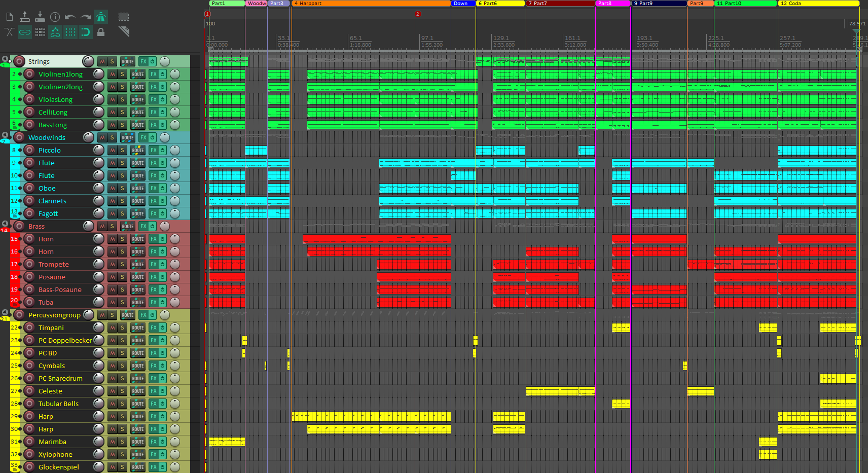Screen dimensions: 868x473
Task: Click the volume knob on Tuba track
Action: coord(99,302)
